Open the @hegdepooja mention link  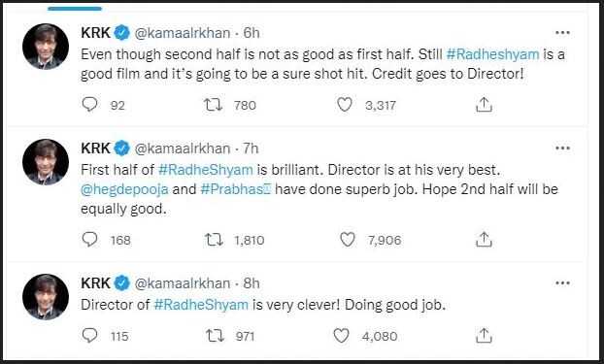click(x=124, y=189)
